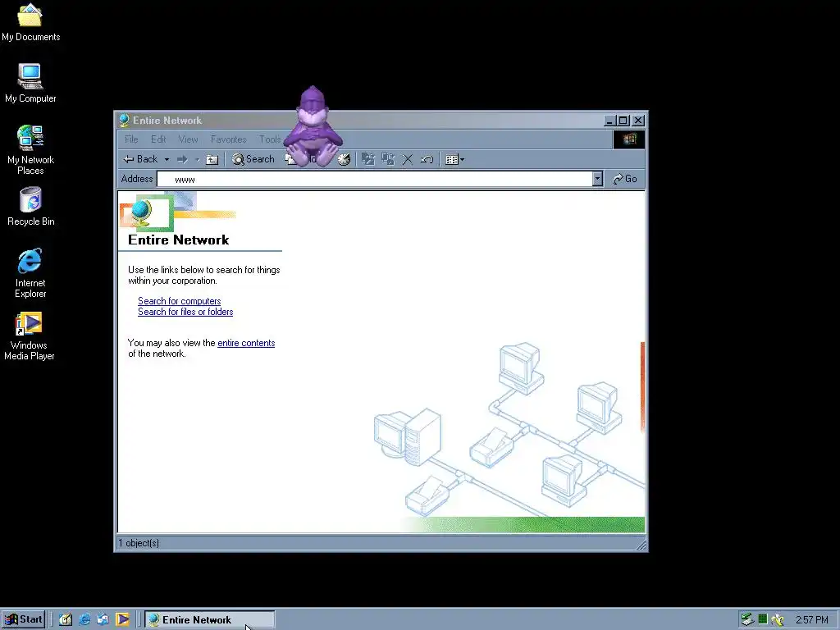Open the Search for files or folders link

[185, 312]
